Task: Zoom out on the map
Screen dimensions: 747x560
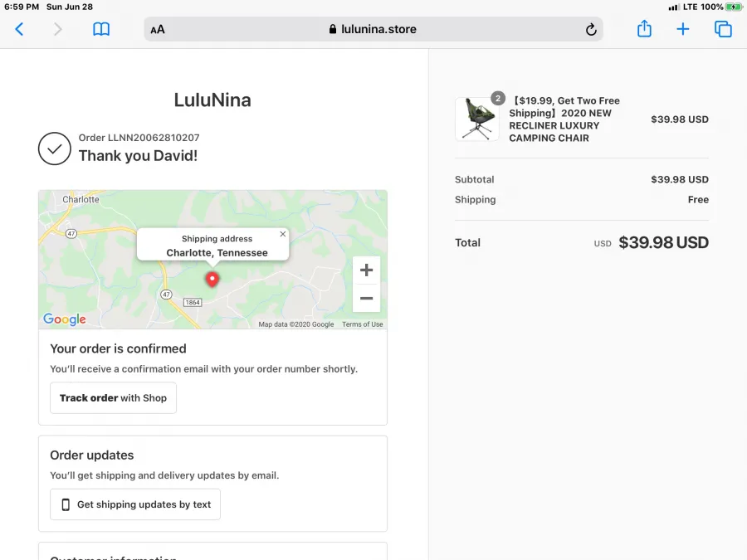Action: click(366, 298)
